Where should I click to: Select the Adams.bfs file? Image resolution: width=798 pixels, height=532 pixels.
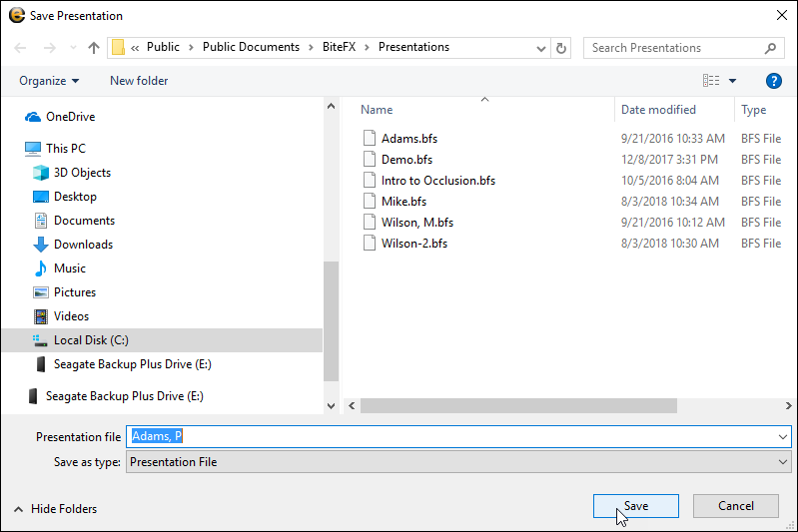coord(408,139)
